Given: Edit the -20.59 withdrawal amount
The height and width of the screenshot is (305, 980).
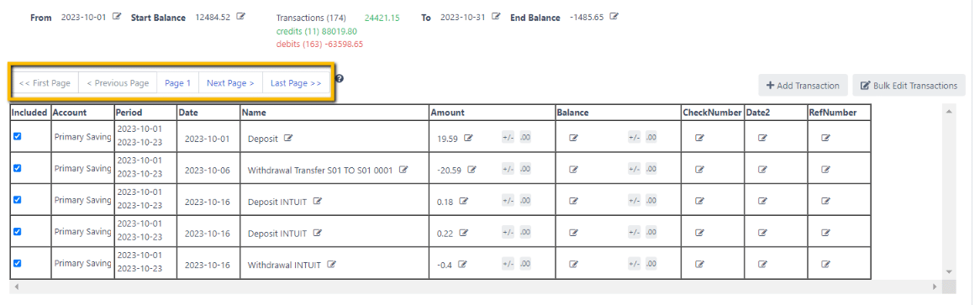Looking at the screenshot, I should 472,170.
